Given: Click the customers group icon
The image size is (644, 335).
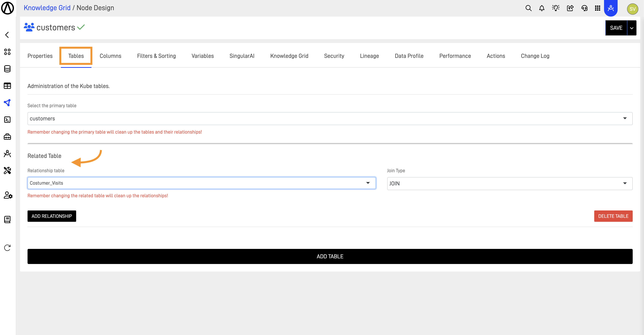Looking at the screenshot, I should click(29, 27).
